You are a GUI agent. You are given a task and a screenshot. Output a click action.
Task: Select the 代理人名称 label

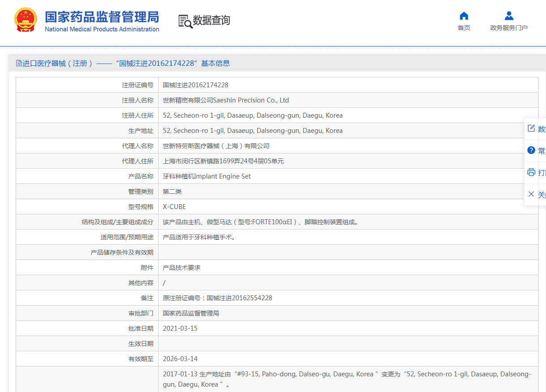138,146
